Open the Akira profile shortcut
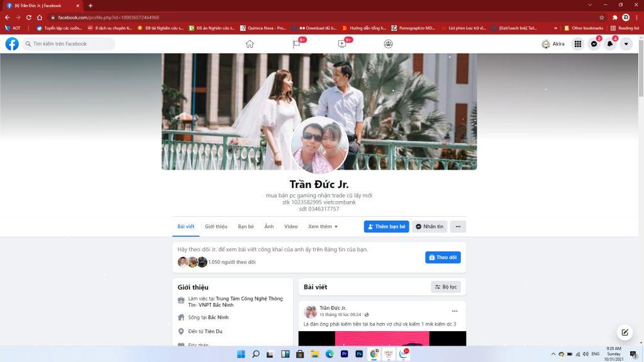This screenshot has width=644, height=362. click(x=553, y=44)
